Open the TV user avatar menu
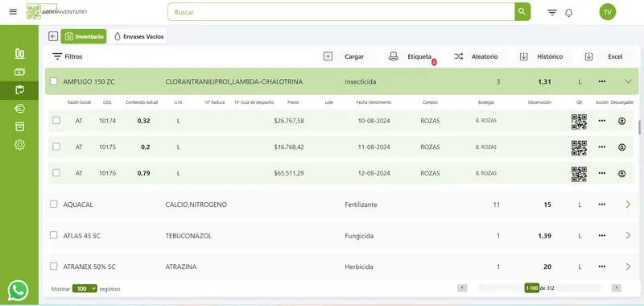 coord(608,12)
